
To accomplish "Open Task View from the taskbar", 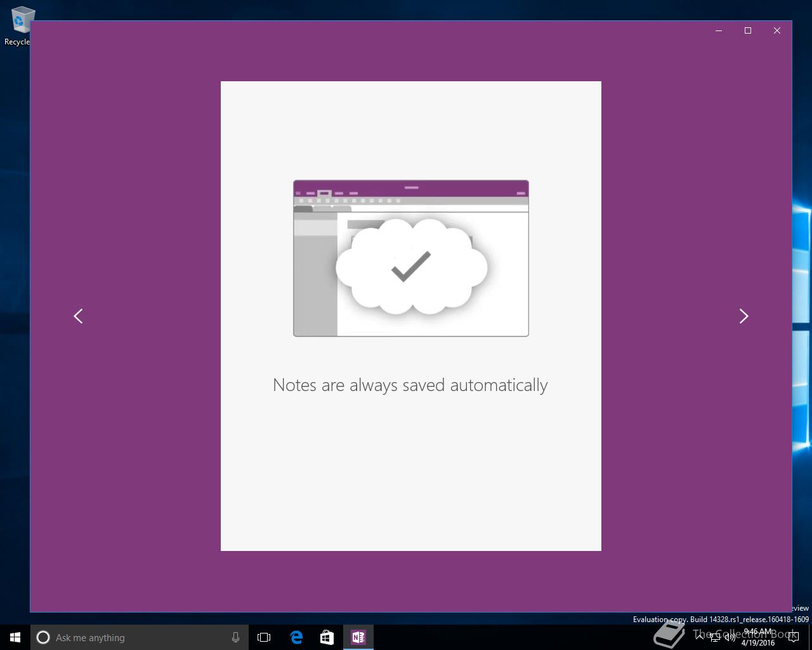I will [x=264, y=637].
